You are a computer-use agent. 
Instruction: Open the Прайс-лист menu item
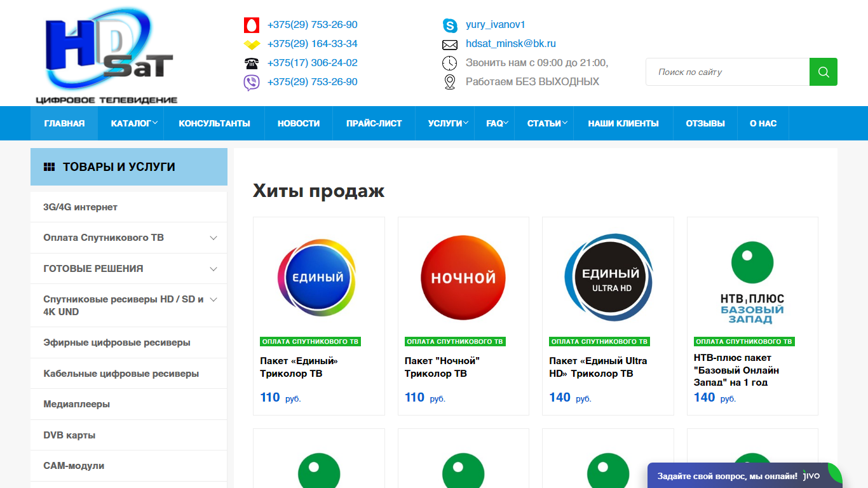coord(374,123)
